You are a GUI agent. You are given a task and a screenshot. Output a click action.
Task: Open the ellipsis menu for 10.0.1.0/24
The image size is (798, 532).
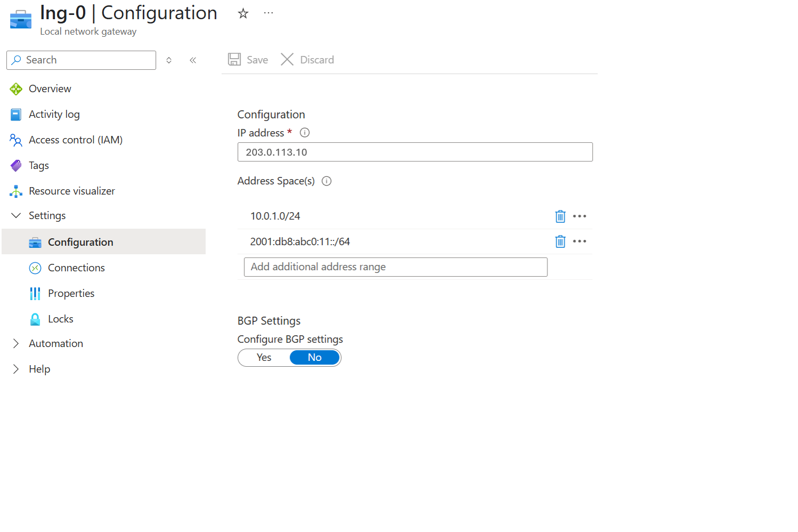[579, 216]
